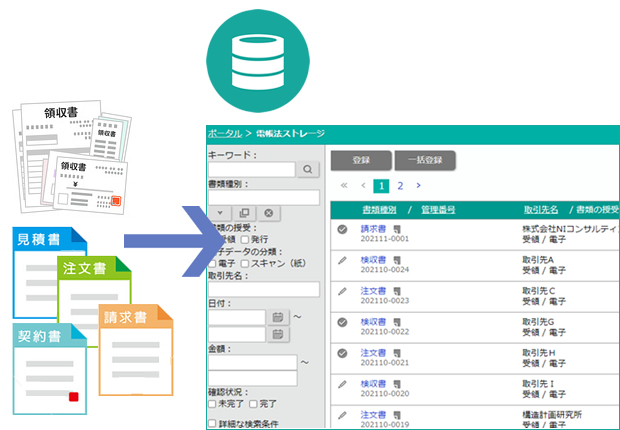Viewport: 620px width, 430px height.
Task: Expand the 書類種別 dropdown arrow
Action: 222,213
